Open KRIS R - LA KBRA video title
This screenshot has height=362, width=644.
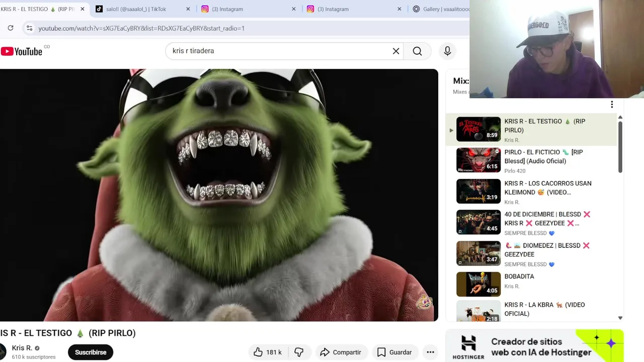tap(544, 309)
